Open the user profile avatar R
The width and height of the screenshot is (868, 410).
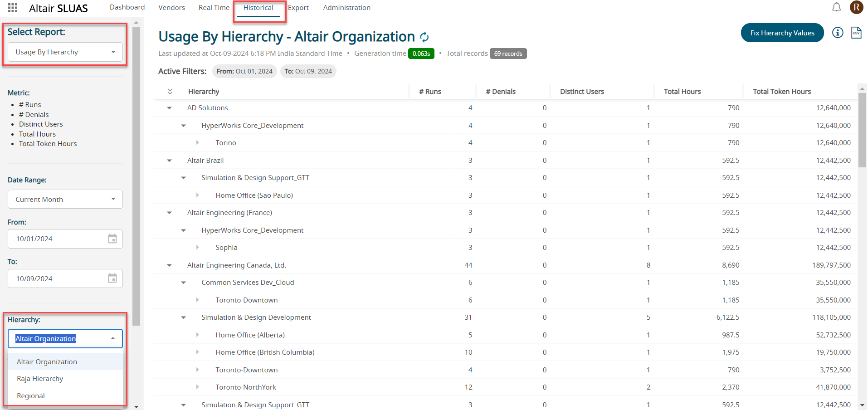[856, 7]
